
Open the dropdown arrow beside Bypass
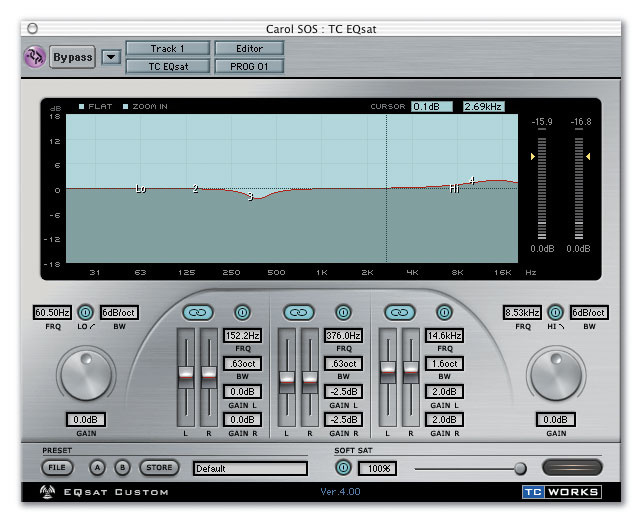tap(110, 57)
